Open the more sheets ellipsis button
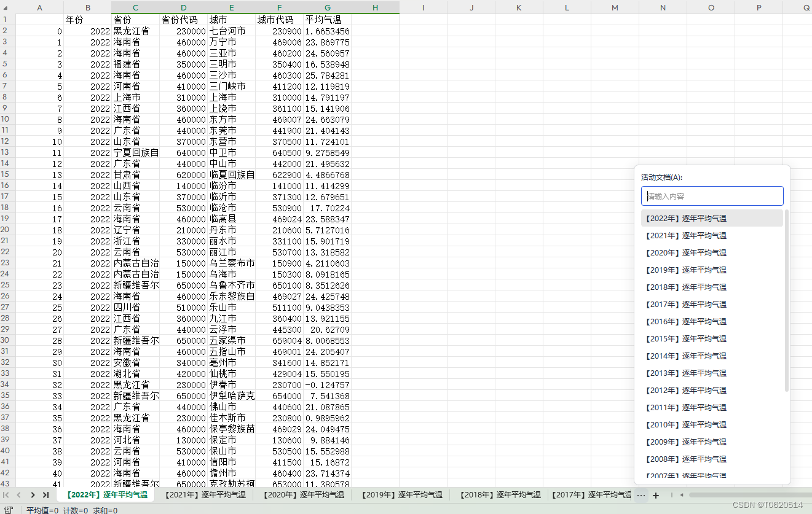The height and width of the screenshot is (514, 812). click(641, 495)
